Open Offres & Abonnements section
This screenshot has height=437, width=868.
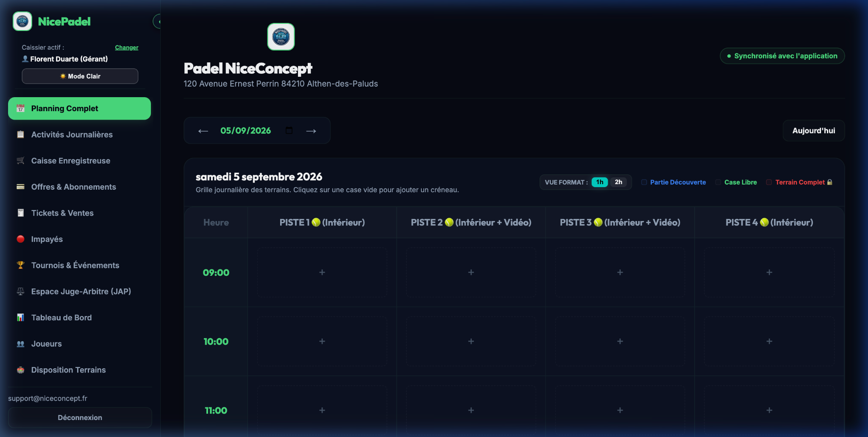coord(79,187)
